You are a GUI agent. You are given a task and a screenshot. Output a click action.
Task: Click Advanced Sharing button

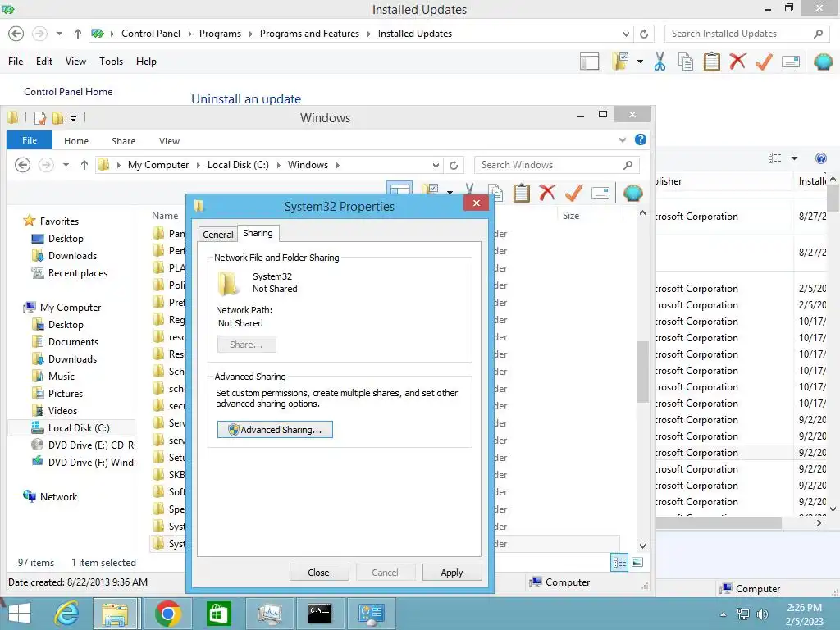(x=275, y=430)
